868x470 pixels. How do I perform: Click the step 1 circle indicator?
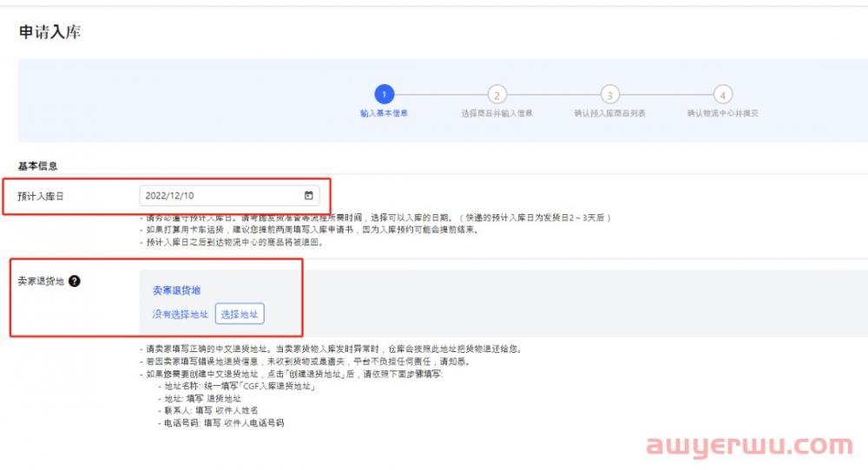click(x=384, y=94)
